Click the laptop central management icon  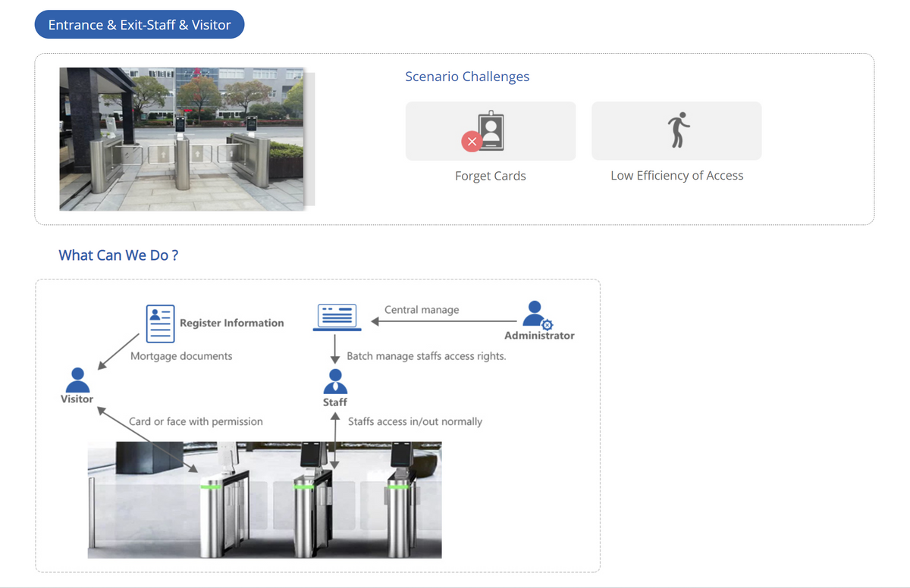pyautogui.click(x=337, y=317)
